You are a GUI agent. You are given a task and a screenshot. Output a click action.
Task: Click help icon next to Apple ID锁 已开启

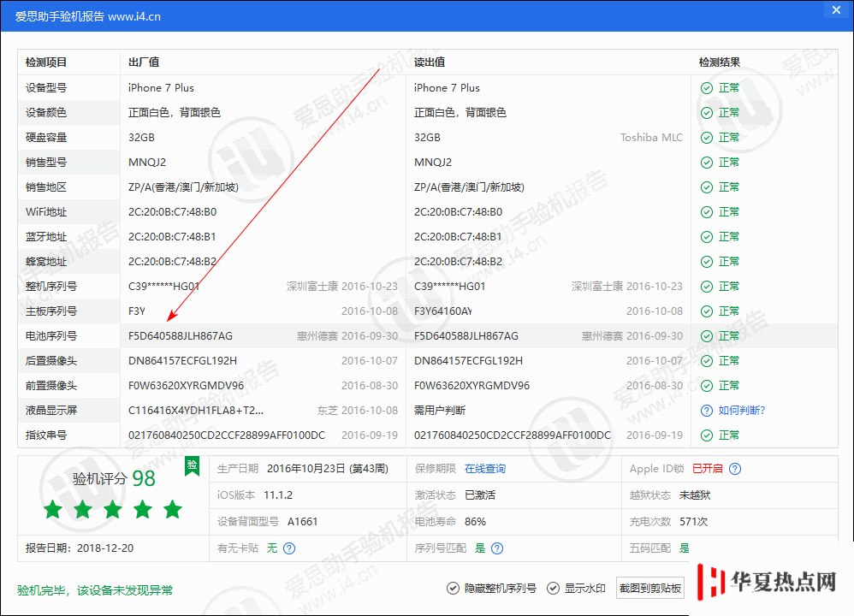click(x=735, y=469)
